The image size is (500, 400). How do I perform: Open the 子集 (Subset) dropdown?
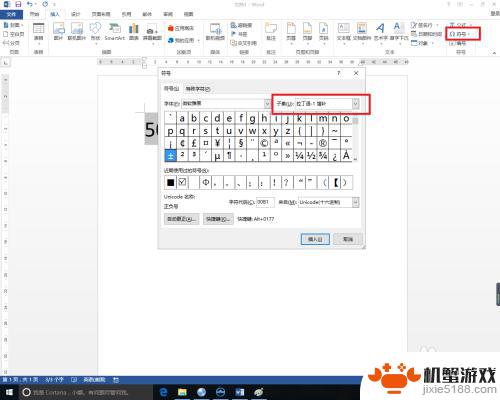pyautogui.click(x=355, y=104)
